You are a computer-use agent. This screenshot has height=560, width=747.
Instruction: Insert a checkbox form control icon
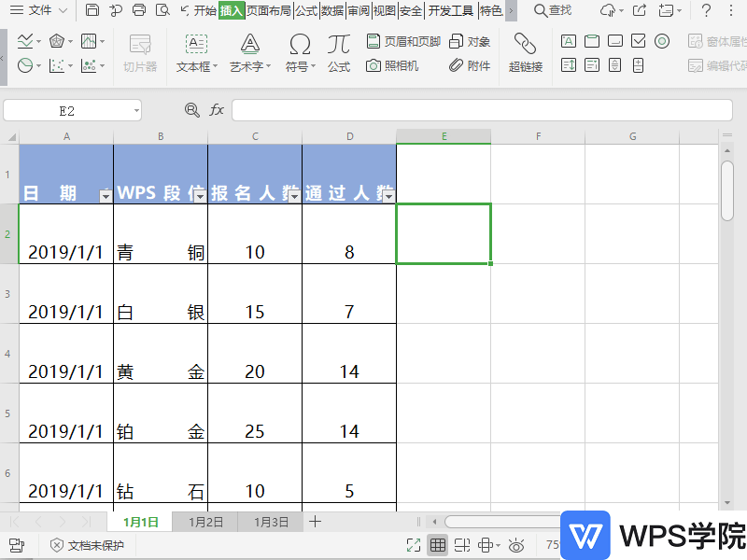pyautogui.click(x=637, y=41)
